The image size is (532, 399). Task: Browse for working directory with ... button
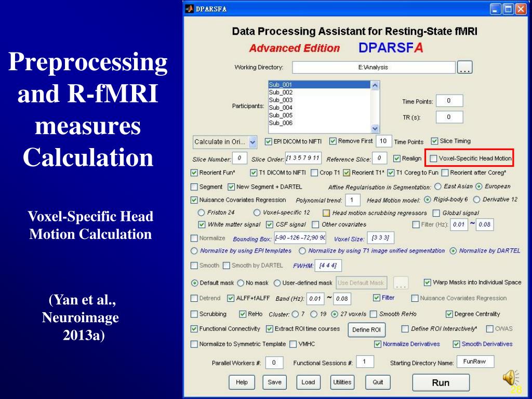[x=464, y=67]
